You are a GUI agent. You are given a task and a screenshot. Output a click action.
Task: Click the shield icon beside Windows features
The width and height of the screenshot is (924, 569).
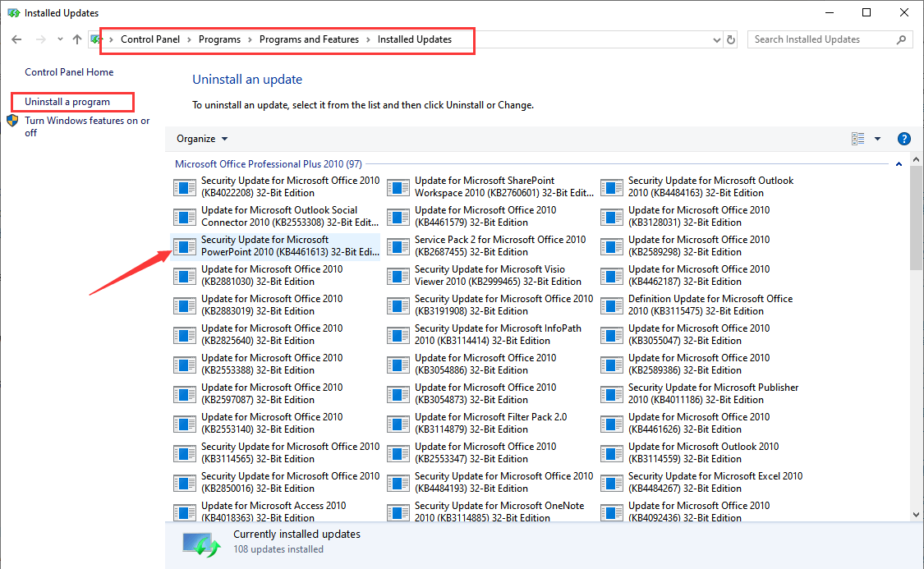click(x=12, y=121)
